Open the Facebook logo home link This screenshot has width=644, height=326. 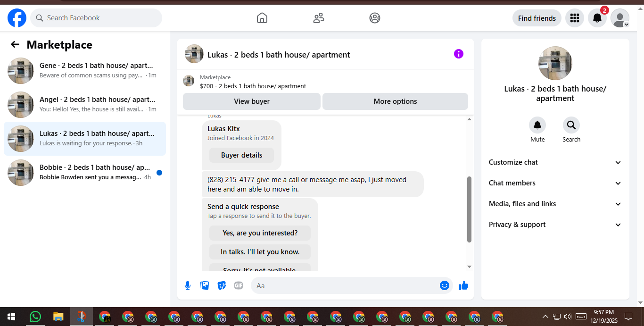[17, 18]
